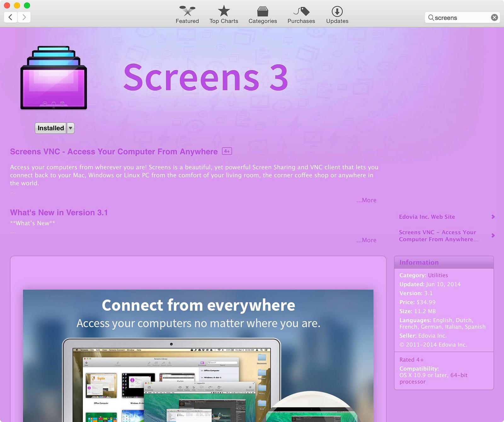Open the dropdown arrow next to Installed
The width and height of the screenshot is (504, 422).
[x=71, y=128]
